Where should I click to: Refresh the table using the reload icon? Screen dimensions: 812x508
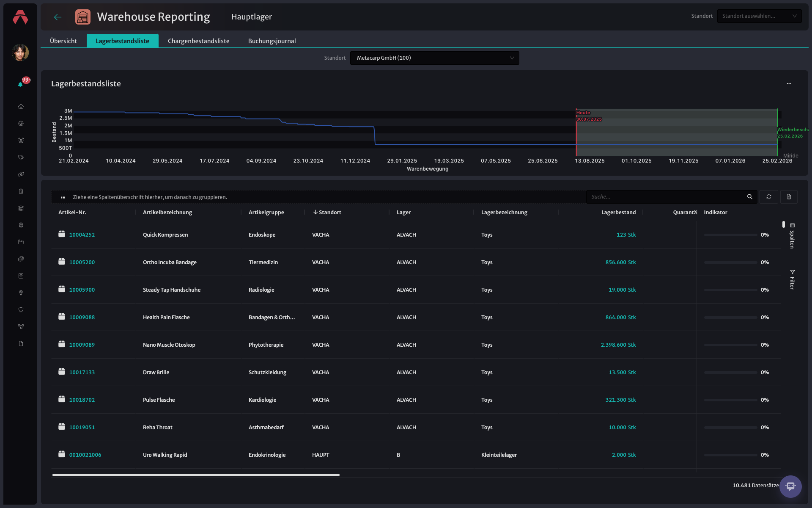(x=768, y=197)
